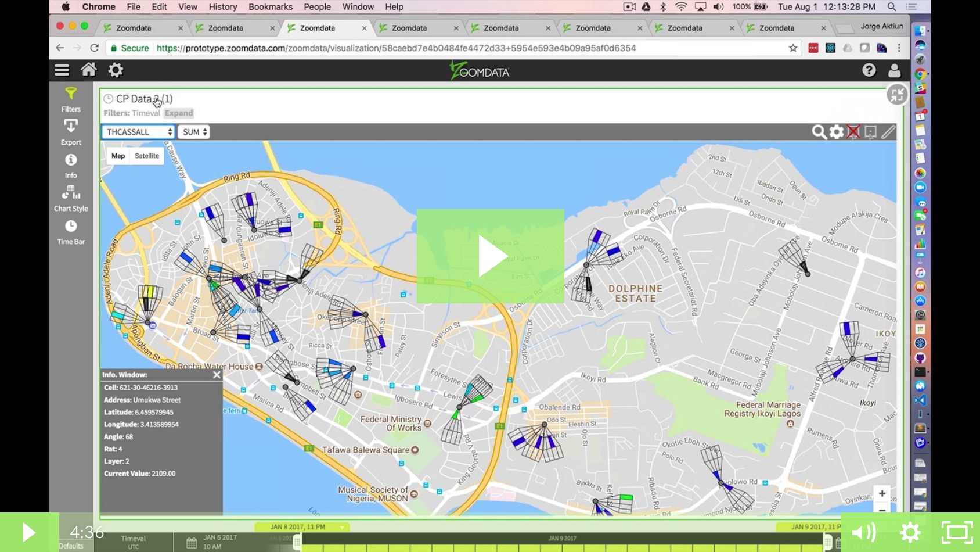The height and width of the screenshot is (552, 980).
Task: Click the Tafawa Balewa Square map marker
Action: pos(415,450)
